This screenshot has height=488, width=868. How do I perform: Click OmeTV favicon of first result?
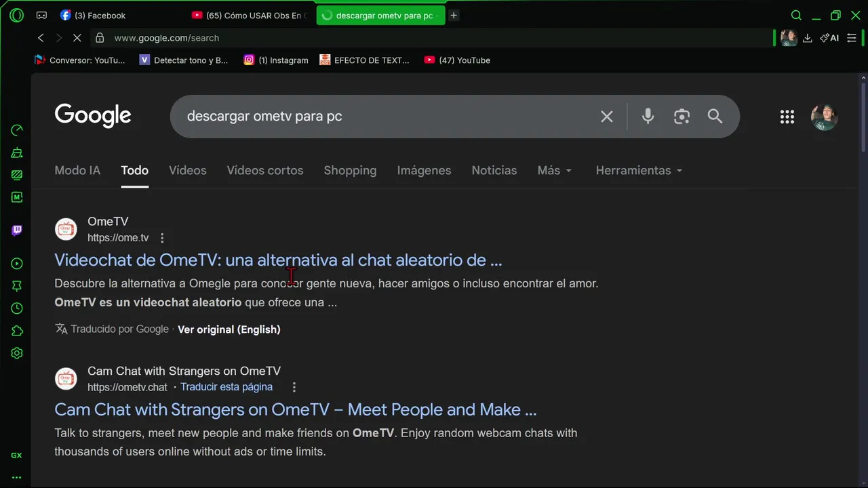66,229
